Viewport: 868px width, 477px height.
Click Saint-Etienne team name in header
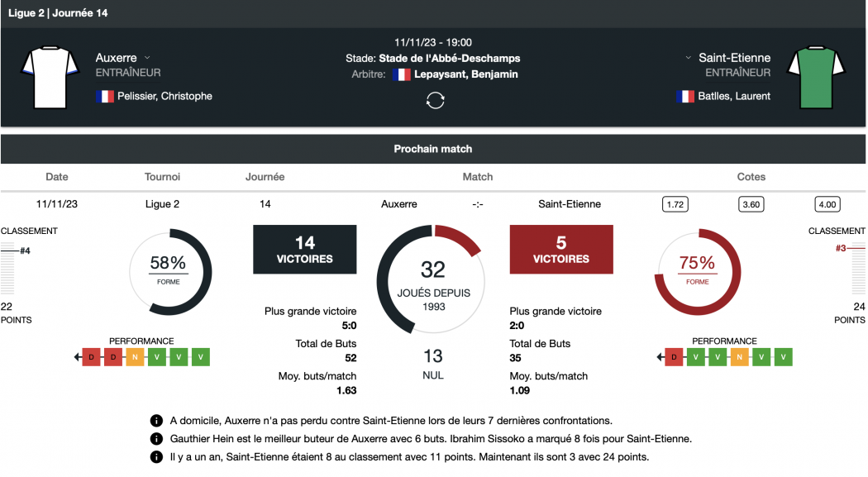pyautogui.click(x=735, y=58)
